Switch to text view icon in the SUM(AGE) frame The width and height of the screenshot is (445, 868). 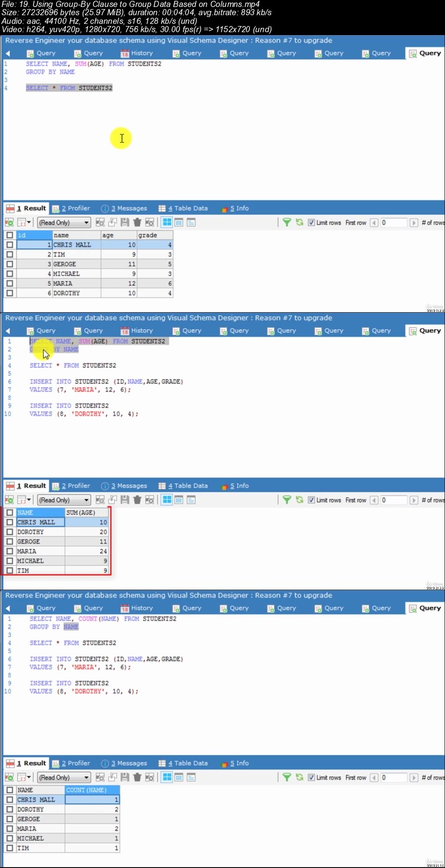(x=191, y=500)
